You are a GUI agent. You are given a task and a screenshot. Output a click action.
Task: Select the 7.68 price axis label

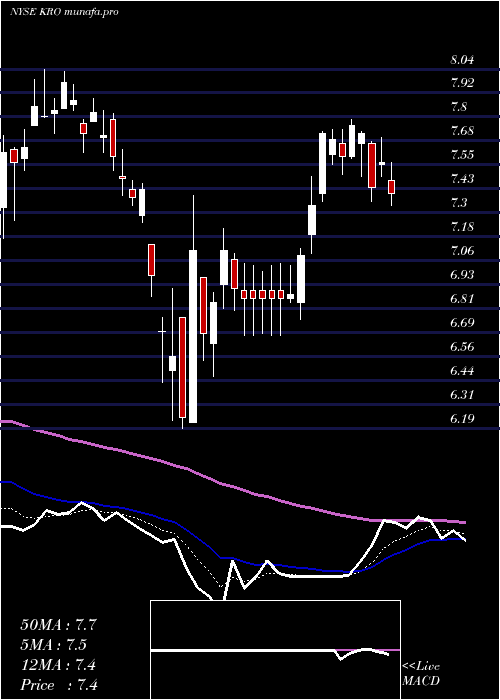coord(462,131)
